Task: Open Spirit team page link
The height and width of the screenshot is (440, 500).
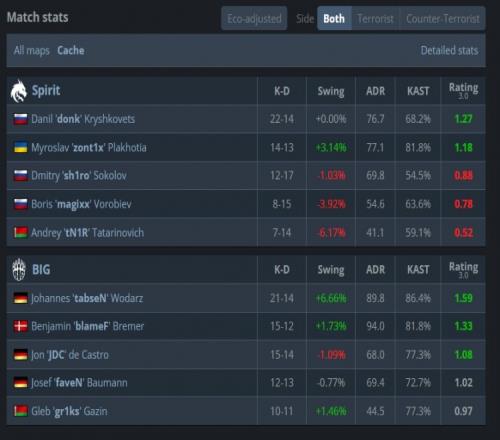Action: click(x=46, y=91)
